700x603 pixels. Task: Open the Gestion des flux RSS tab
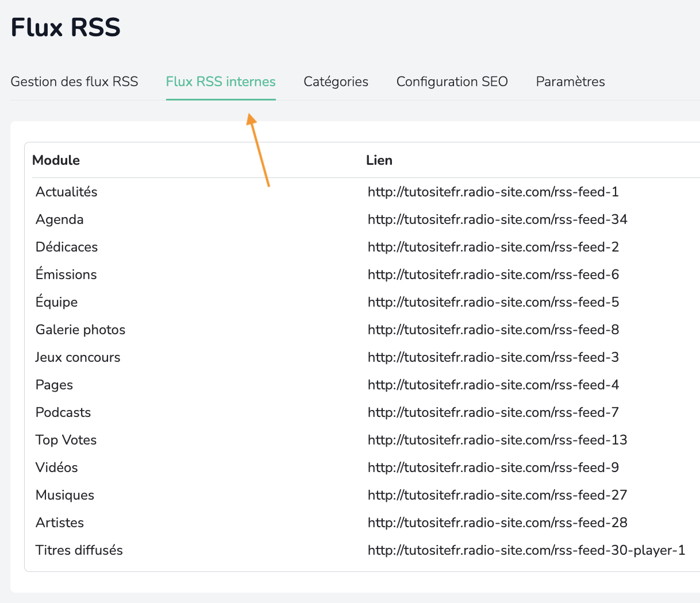74,82
